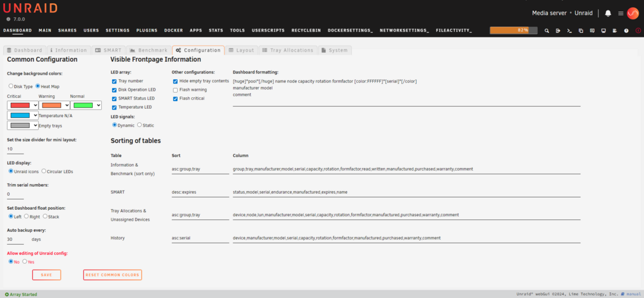Open the Tray Allocations tab
644x298 pixels.
[x=287, y=50]
